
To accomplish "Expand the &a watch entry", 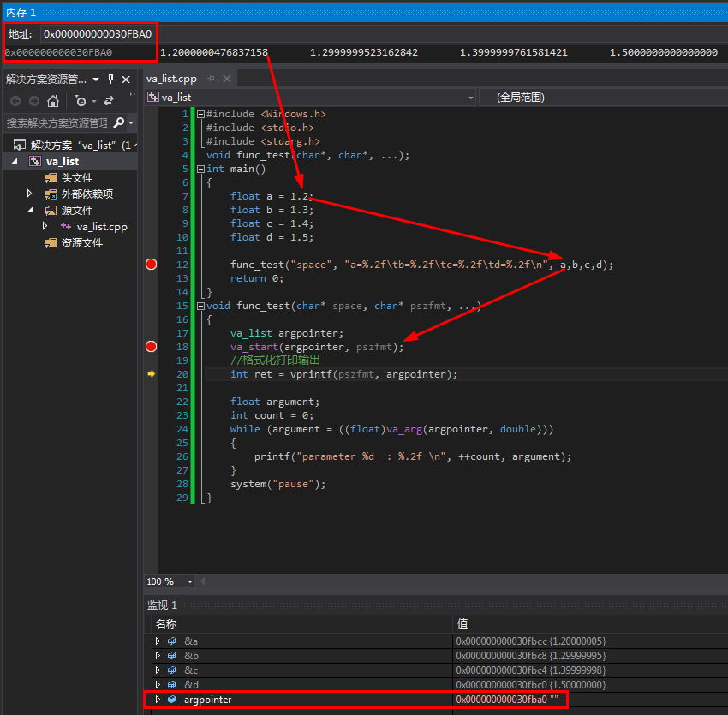I will [158, 641].
